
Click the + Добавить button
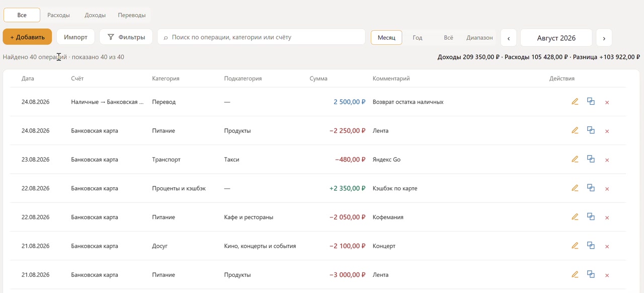click(x=27, y=37)
